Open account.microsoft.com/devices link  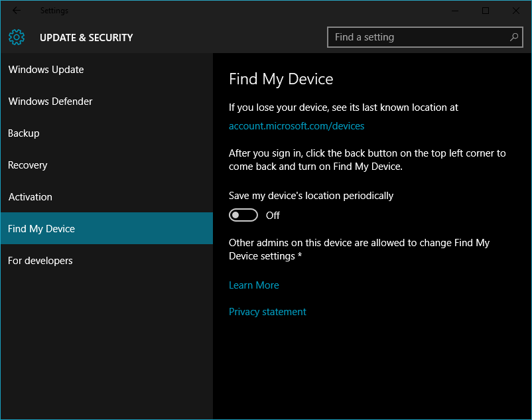(297, 125)
